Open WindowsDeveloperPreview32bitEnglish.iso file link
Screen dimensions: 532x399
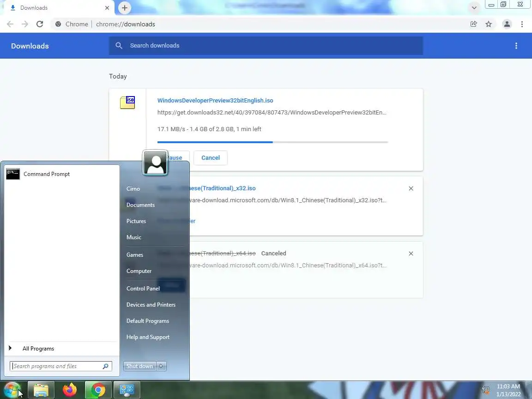[x=215, y=100]
